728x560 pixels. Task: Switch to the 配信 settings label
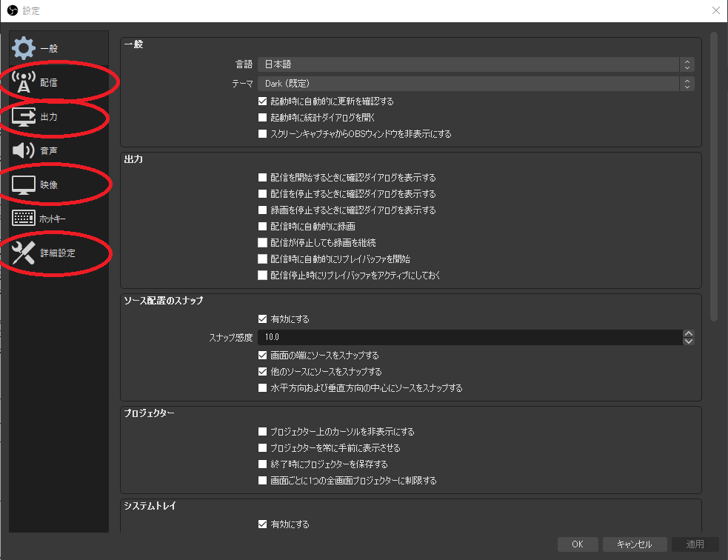click(49, 83)
